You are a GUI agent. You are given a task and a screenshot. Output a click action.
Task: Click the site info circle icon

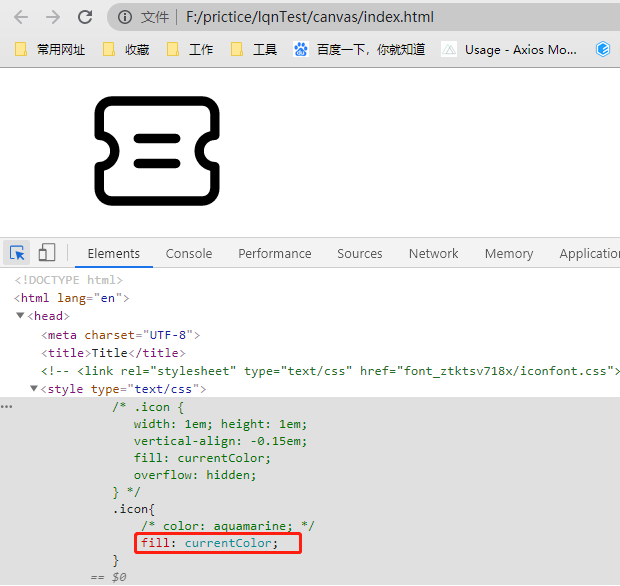125,17
